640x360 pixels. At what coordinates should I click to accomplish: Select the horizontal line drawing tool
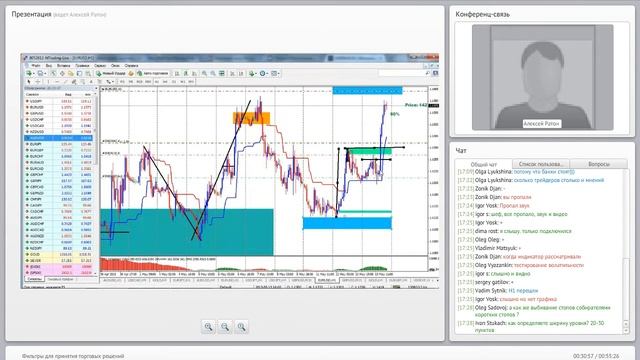[57, 82]
